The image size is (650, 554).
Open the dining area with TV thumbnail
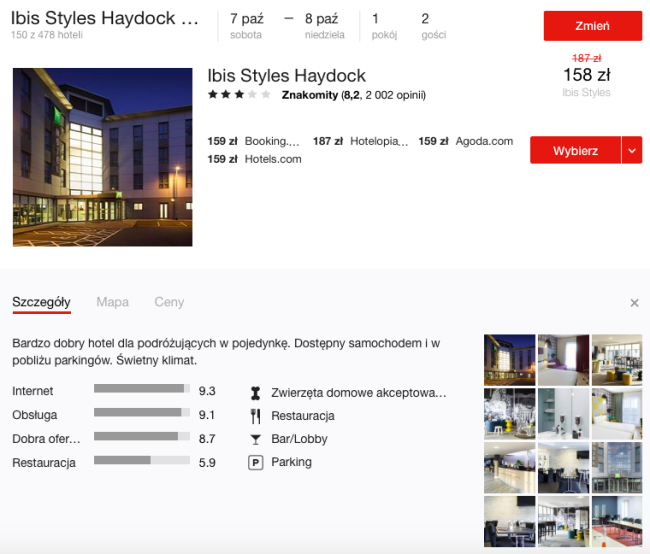point(563,468)
